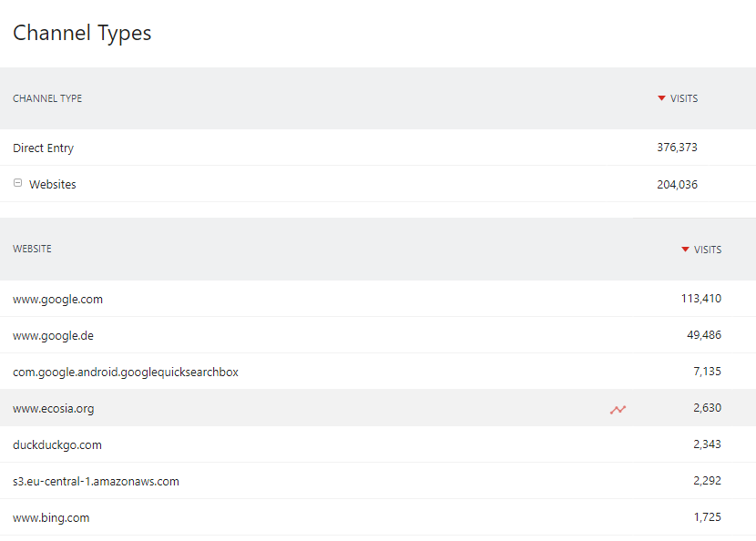The image size is (756, 541).
Task: Click the Channel Types report title
Action: click(82, 33)
